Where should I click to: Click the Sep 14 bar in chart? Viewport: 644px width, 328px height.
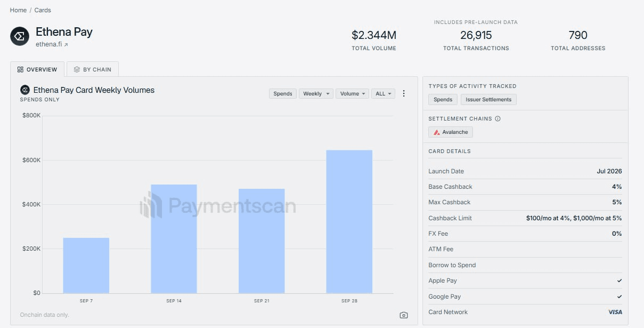(174, 239)
